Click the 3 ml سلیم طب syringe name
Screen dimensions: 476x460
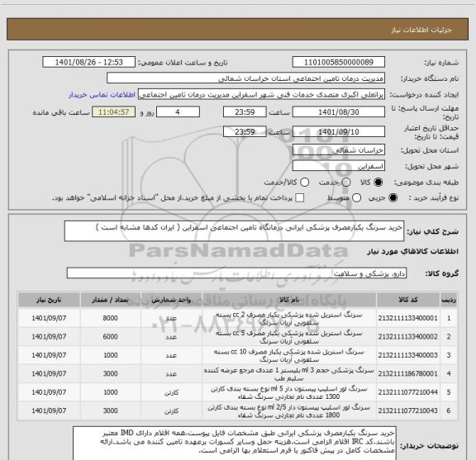(289, 374)
